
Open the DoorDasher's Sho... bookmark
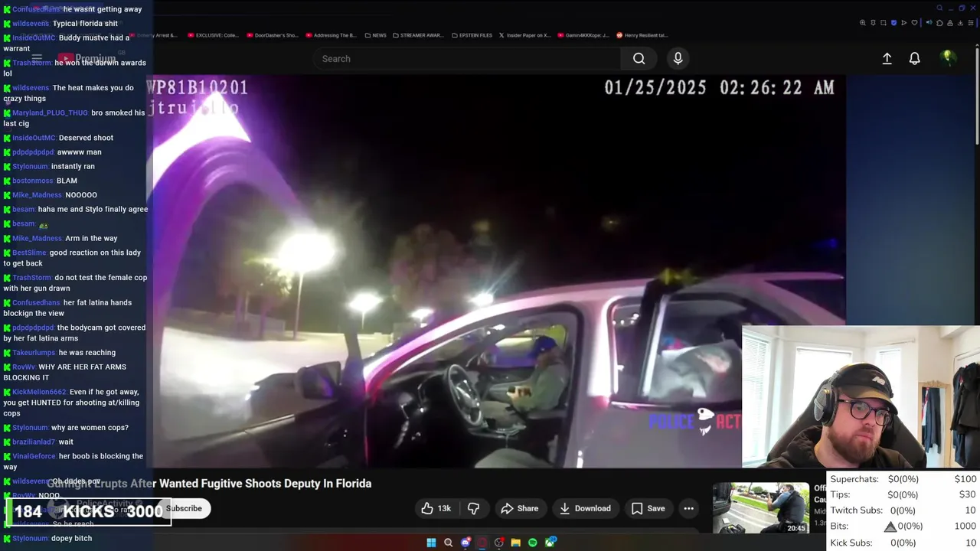coord(272,35)
